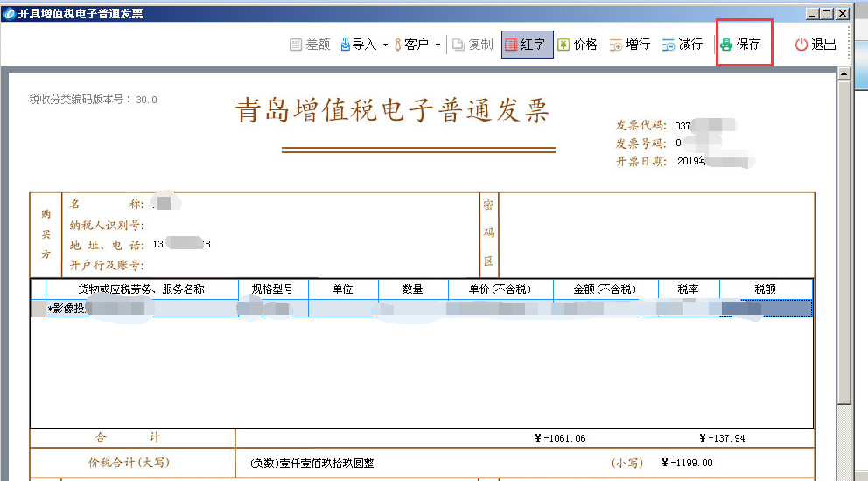Click the 税率 column header
Viewport: 868px width, 481px height.
click(687, 289)
